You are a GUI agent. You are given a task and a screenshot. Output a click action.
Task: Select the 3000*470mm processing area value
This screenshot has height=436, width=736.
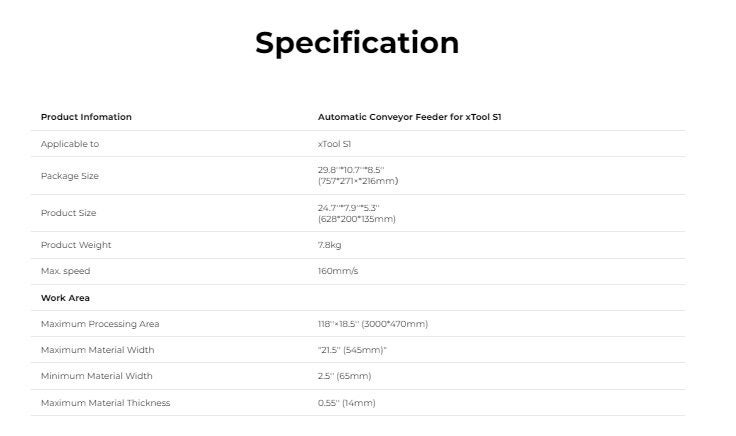tap(395, 324)
